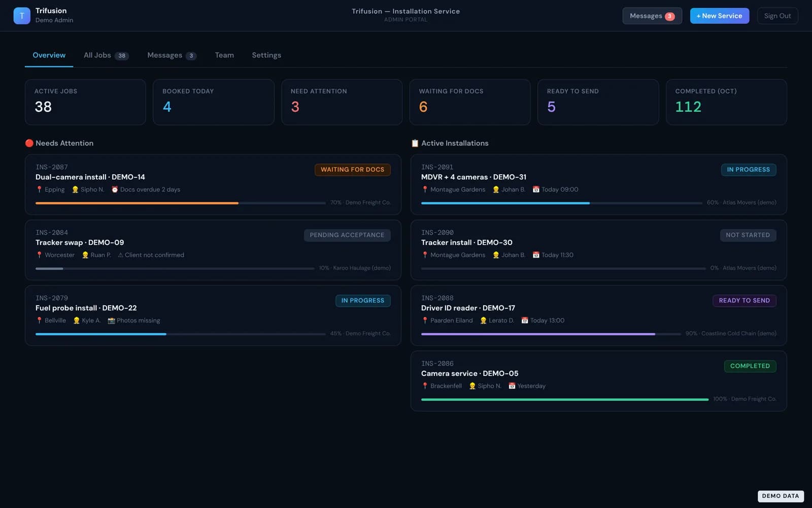812x508 pixels.
Task: Click the location pin icon next to Epping
Action: [39, 189]
